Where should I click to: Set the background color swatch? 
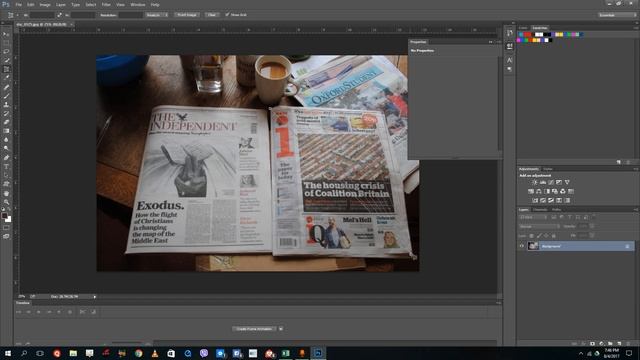[x=9, y=220]
